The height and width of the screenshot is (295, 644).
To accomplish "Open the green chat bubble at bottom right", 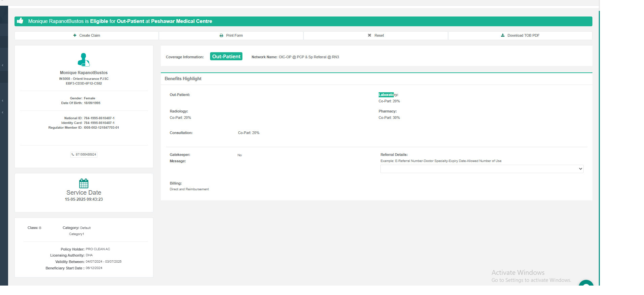I will coord(586,283).
